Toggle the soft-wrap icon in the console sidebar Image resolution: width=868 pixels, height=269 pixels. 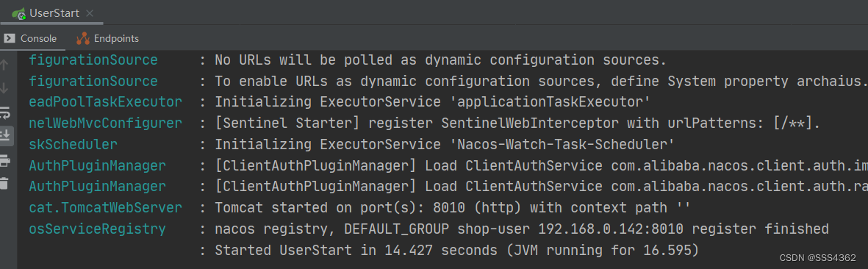[x=4, y=113]
